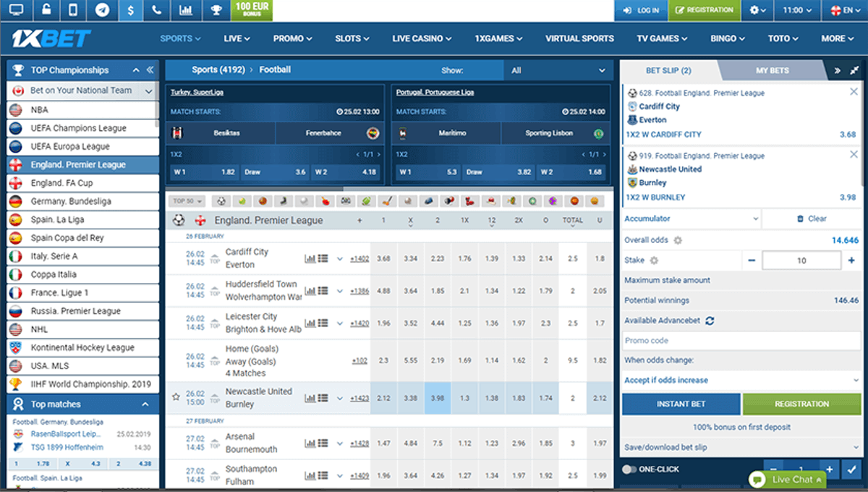Screen dimensions: 868x492
Task: Open the TOP 50 dropdown filter
Action: (x=187, y=201)
